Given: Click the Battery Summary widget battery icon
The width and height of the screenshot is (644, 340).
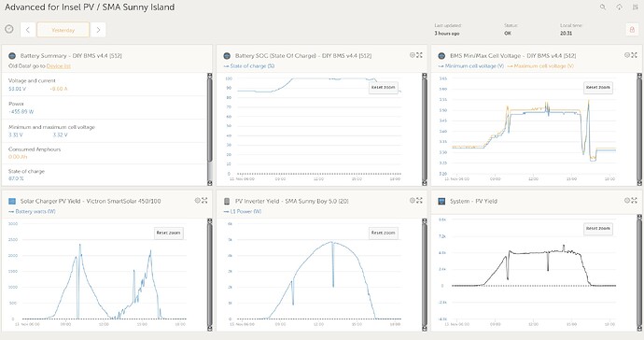Looking at the screenshot, I should (12, 55).
